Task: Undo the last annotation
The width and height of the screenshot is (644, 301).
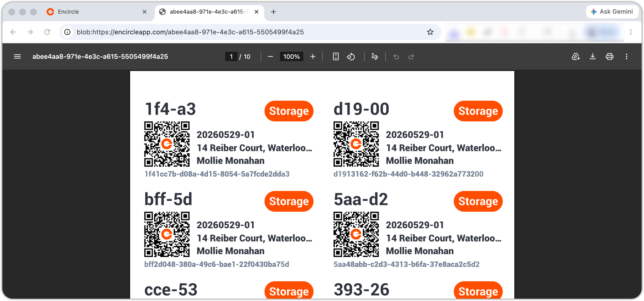Action: point(396,56)
